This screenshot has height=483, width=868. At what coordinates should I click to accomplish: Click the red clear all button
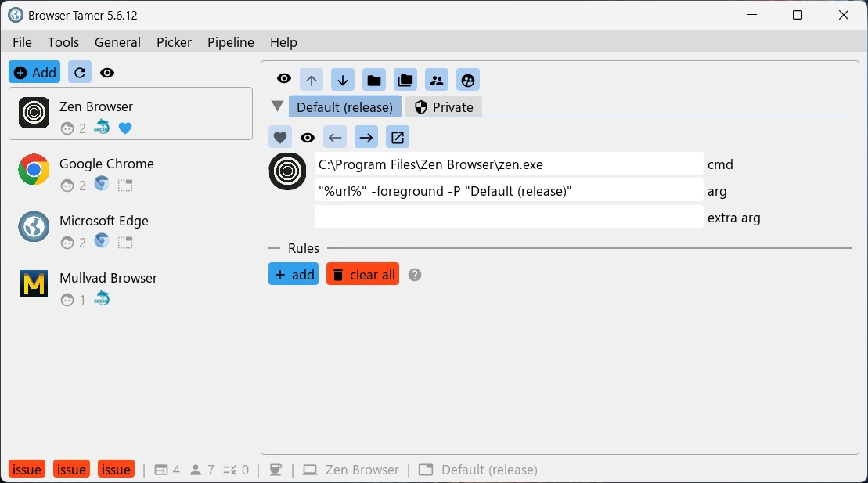pyautogui.click(x=362, y=274)
